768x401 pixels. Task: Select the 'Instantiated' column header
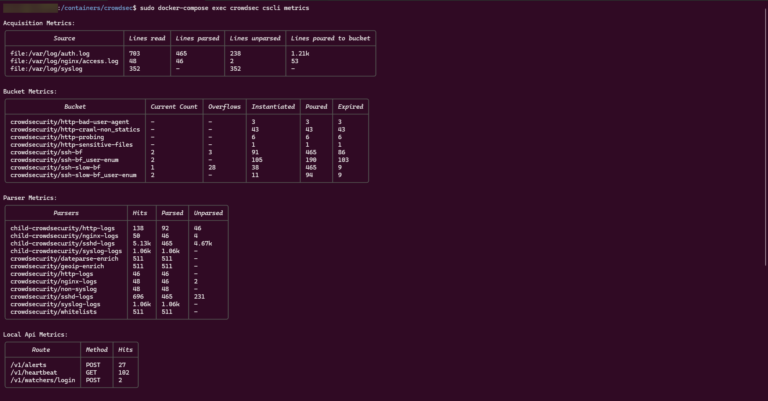click(273, 107)
